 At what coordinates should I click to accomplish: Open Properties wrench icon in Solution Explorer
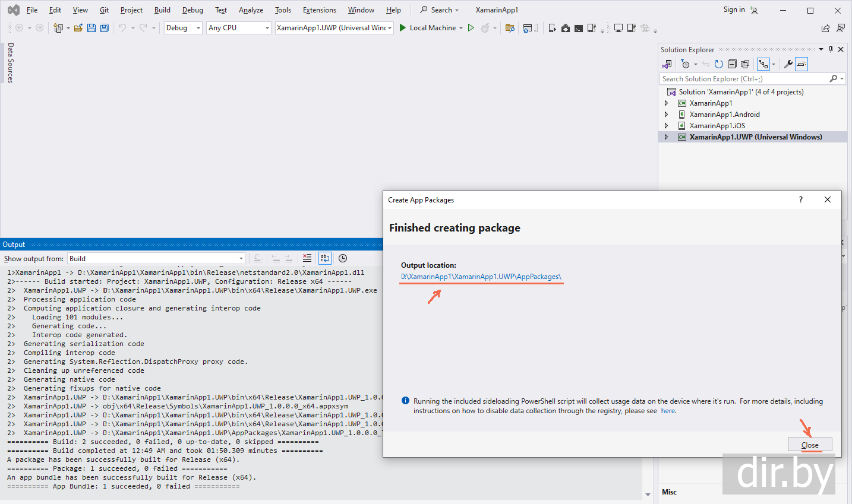[788, 64]
